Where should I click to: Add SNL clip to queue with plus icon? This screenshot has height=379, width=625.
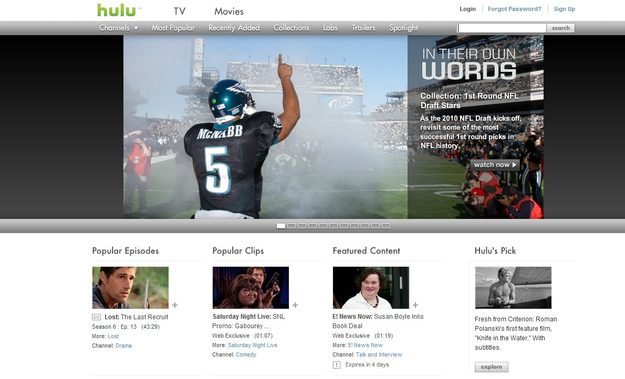[295, 305]
